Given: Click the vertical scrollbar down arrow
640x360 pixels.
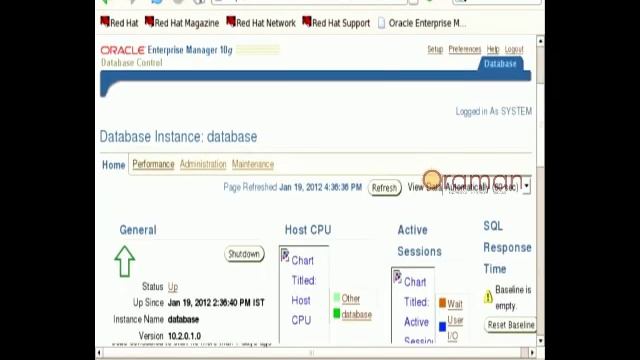Looking at the screenshot, I should [540, 340].
